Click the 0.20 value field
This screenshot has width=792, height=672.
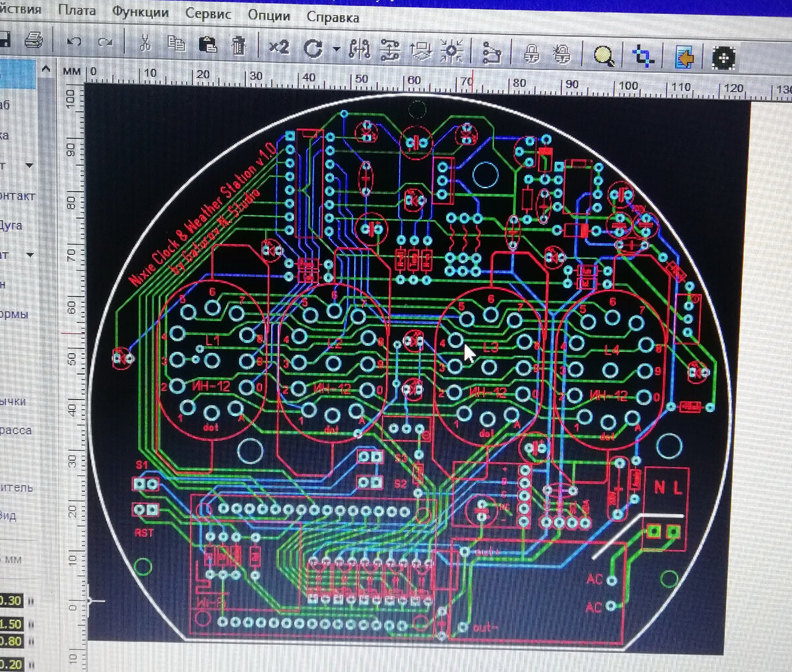(11, 664)
